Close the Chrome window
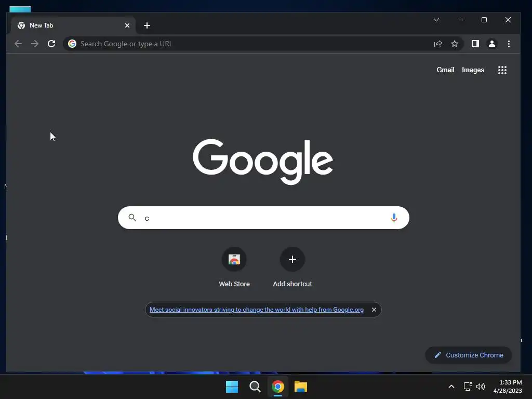This screenshot has width=532, height=399. [x=508, y=20]
